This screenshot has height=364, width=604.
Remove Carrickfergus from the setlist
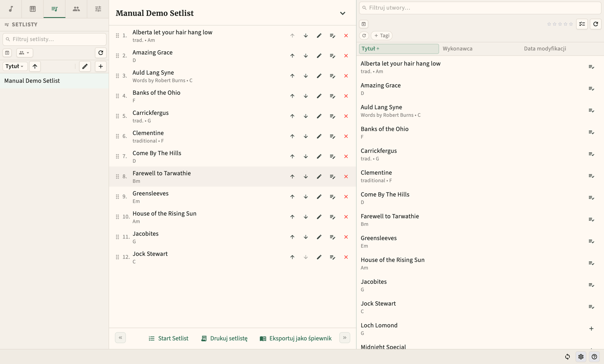pos(346,116)
